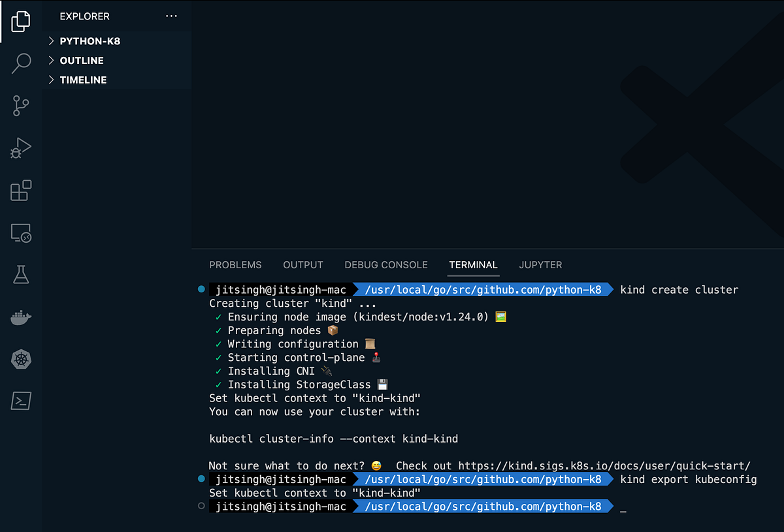
Task: Toggle the Explorer icon in the activity bar
Action: pos(21,21)
